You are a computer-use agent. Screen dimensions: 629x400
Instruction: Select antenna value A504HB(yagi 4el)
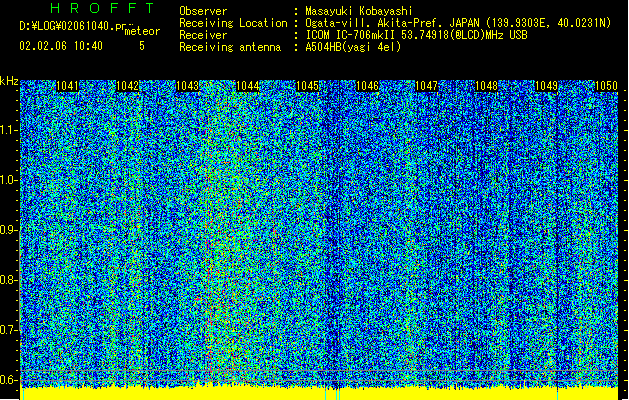pyautogui.click(x=353, y=47)
